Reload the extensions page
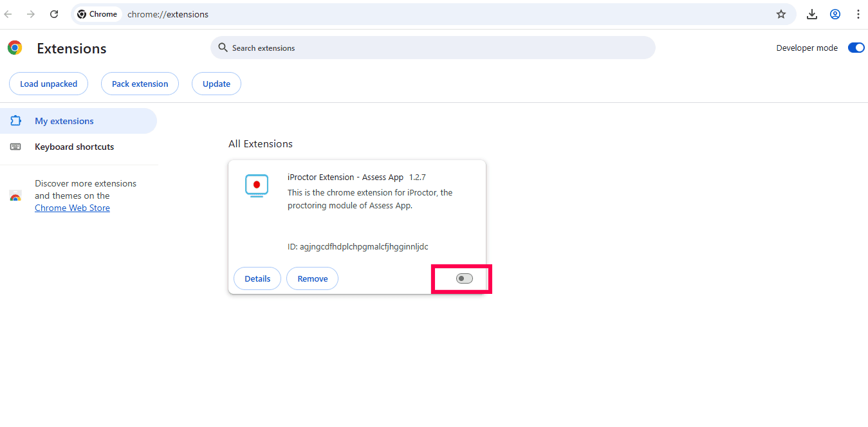 click(54, 14)
